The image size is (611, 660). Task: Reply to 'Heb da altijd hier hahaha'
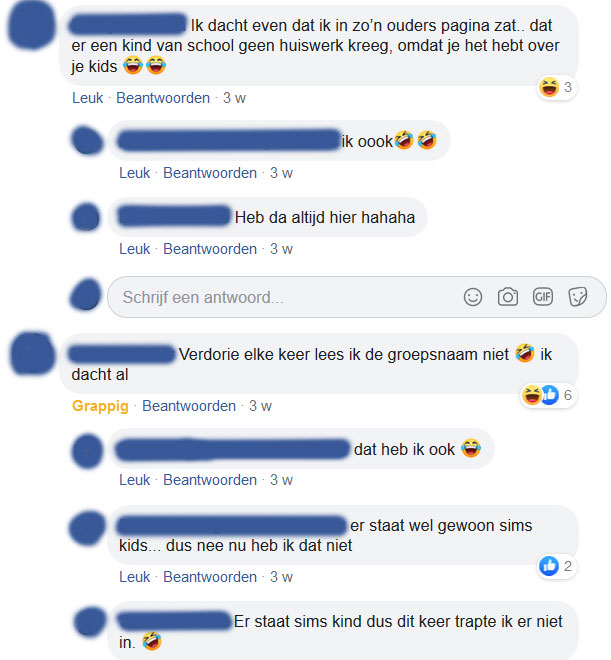[210, 249]
